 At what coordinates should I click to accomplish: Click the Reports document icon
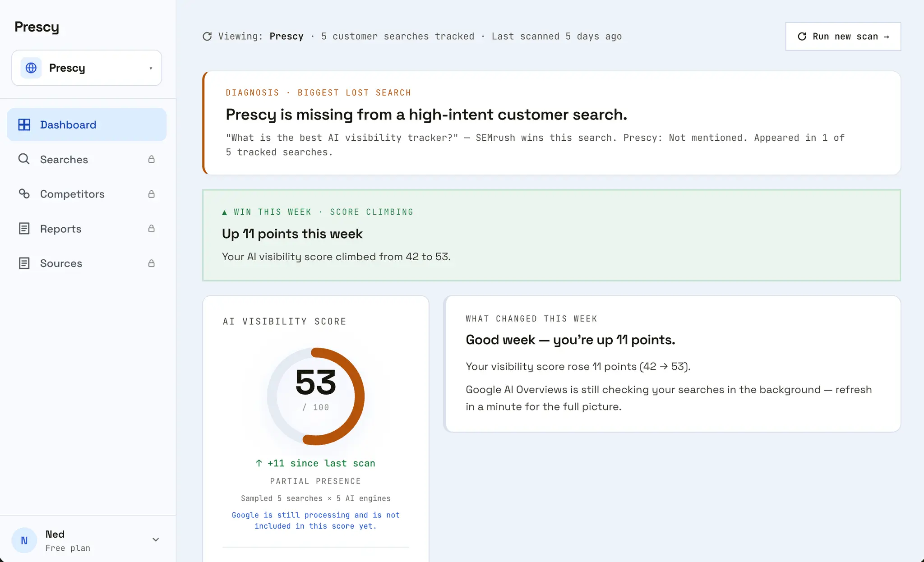pyautogui.click(x=24, y=229)
